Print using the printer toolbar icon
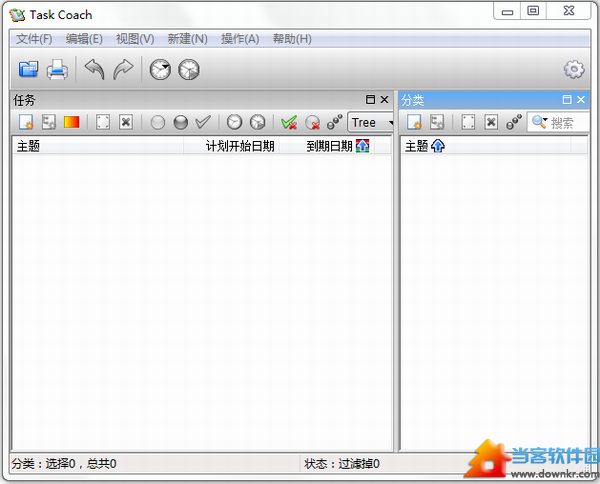 [x=57, y=70]
